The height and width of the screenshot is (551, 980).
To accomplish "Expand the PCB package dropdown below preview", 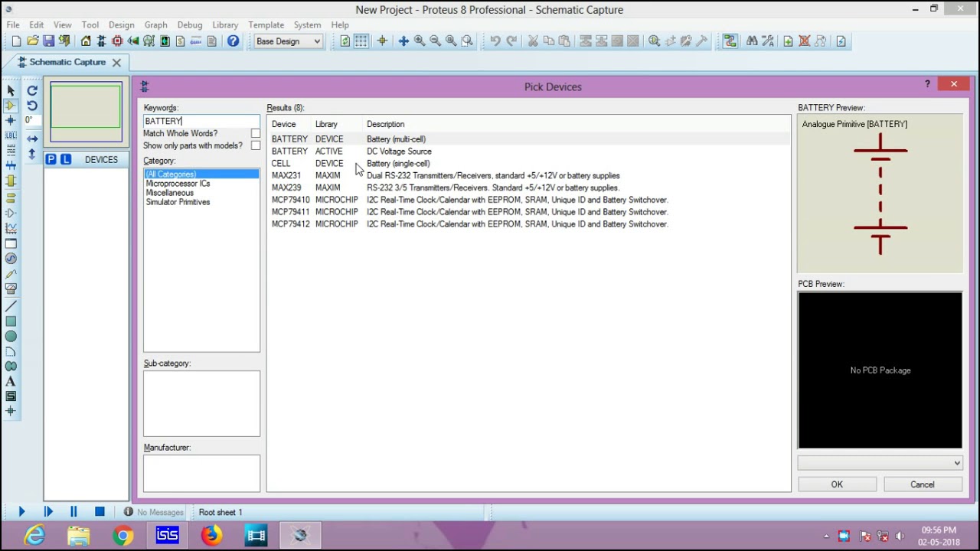I will (x=880, y=463).
